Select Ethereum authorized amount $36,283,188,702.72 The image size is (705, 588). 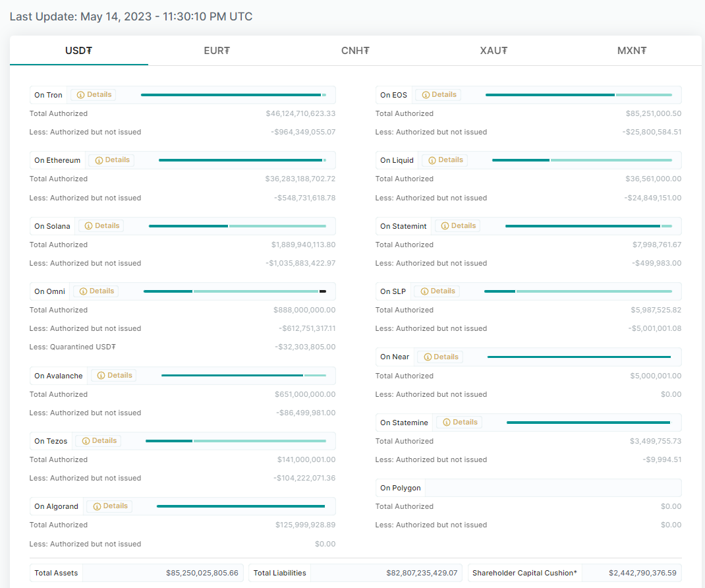300,179
